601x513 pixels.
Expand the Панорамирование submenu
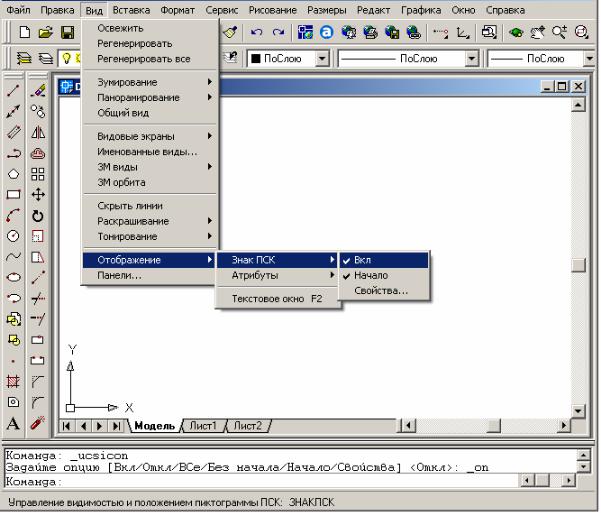[x=150, y=97]
